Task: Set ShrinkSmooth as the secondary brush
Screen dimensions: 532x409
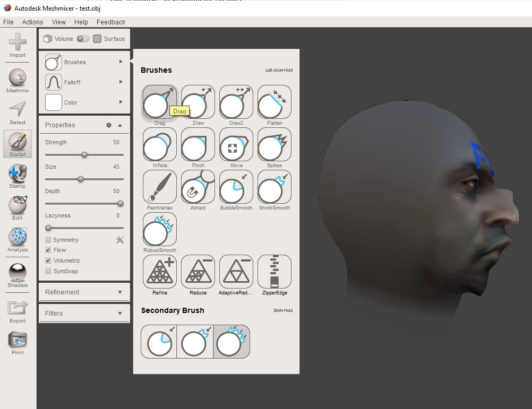Action: click(195, 342)
